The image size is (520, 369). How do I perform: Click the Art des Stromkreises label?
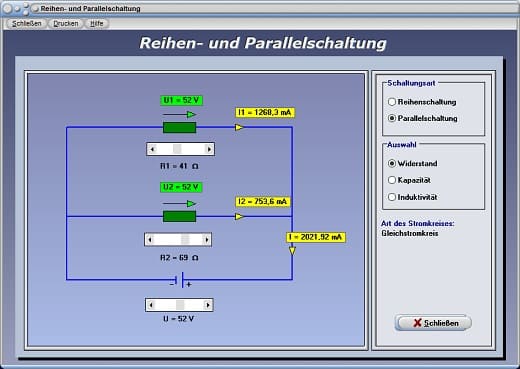(418, 223)
